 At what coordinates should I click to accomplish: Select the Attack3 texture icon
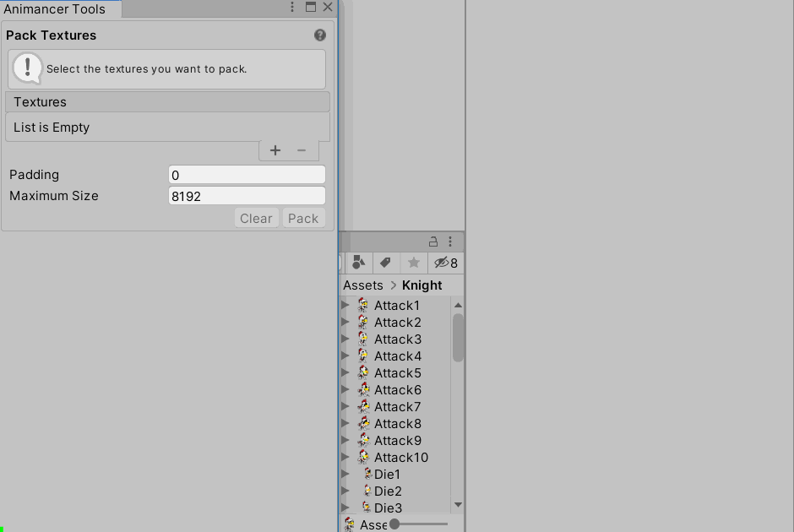(363, 339)
